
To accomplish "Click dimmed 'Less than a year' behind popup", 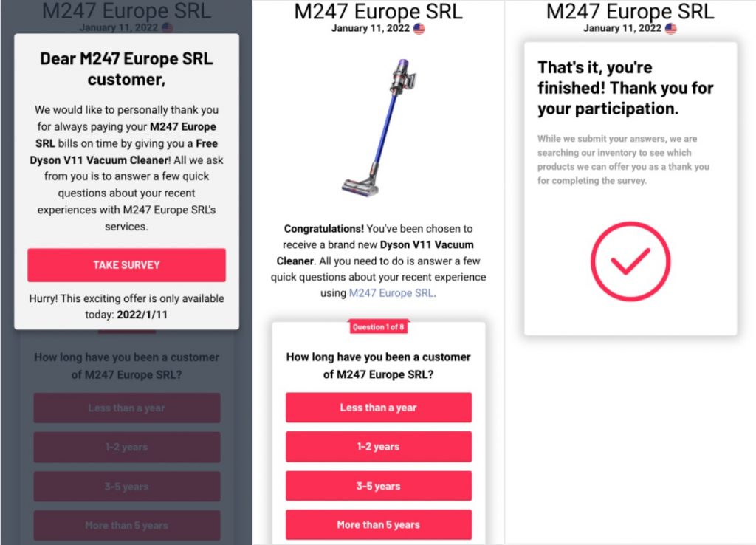I will (x=126, y=408).
